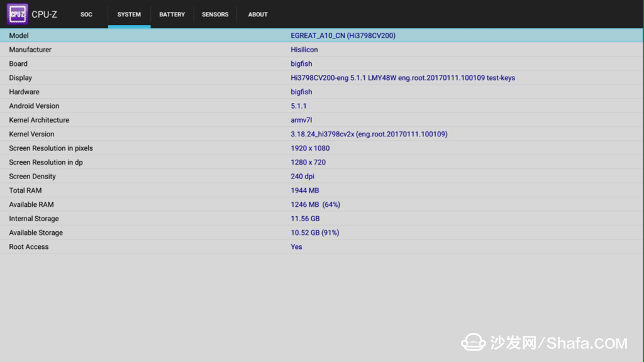
Task: Select the Manufacturer row label
Action: 30,50
